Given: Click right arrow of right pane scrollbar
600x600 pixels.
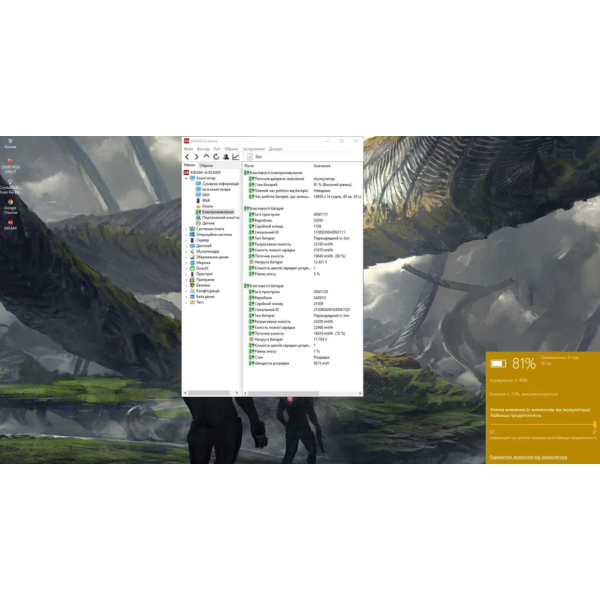Looking at the screenshot, I should click(360, 393).
